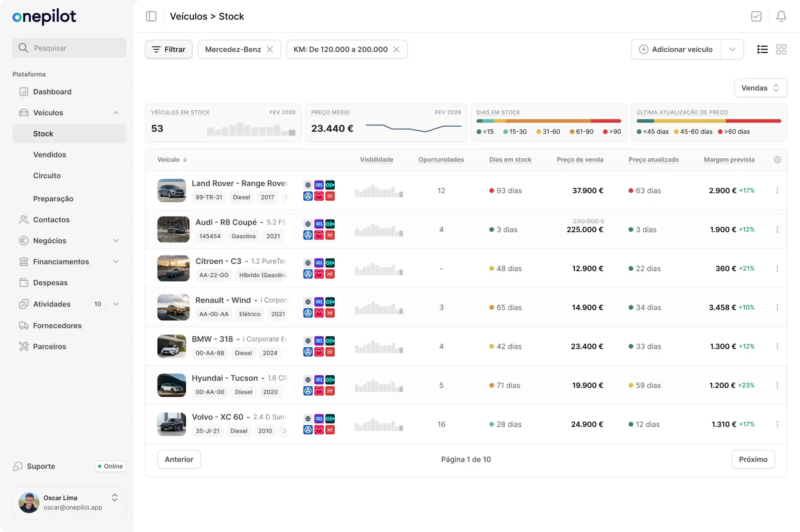Toggle the sidebar collapse icon

[151, 16]
